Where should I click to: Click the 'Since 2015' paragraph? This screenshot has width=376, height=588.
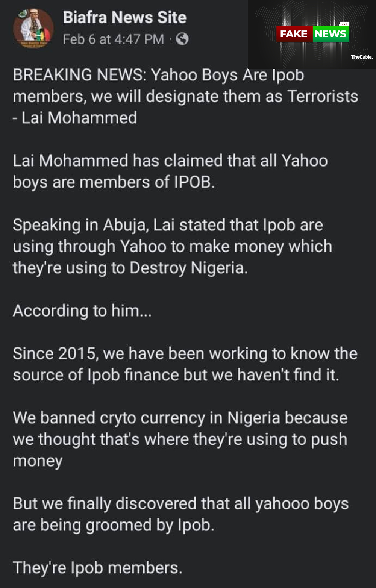(x=185, y=364)
